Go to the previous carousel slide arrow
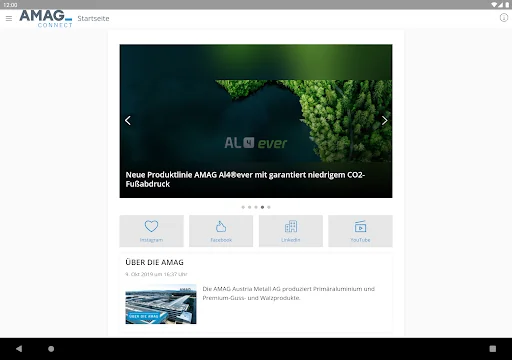The height and width of the screenshot is (360, 512). point(128,120)
